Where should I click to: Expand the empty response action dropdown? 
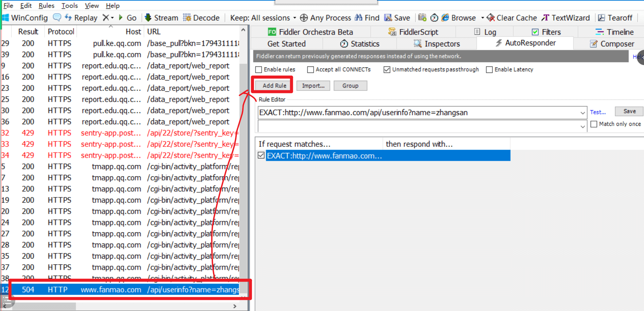click(583, 127)
